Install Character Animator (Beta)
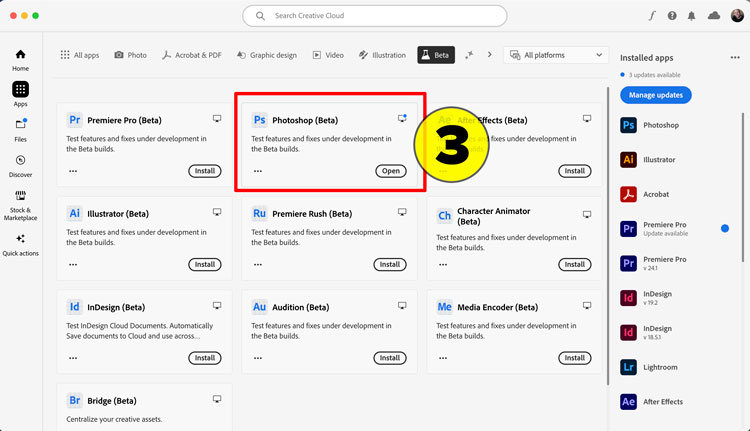Screen dimensions: 750x431 (574, 265)
